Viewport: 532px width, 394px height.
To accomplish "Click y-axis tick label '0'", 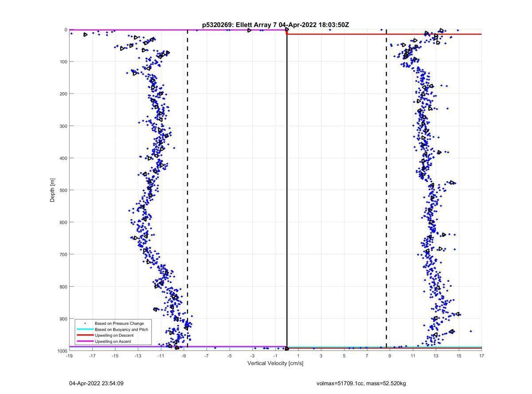I will tap(66, 30).
